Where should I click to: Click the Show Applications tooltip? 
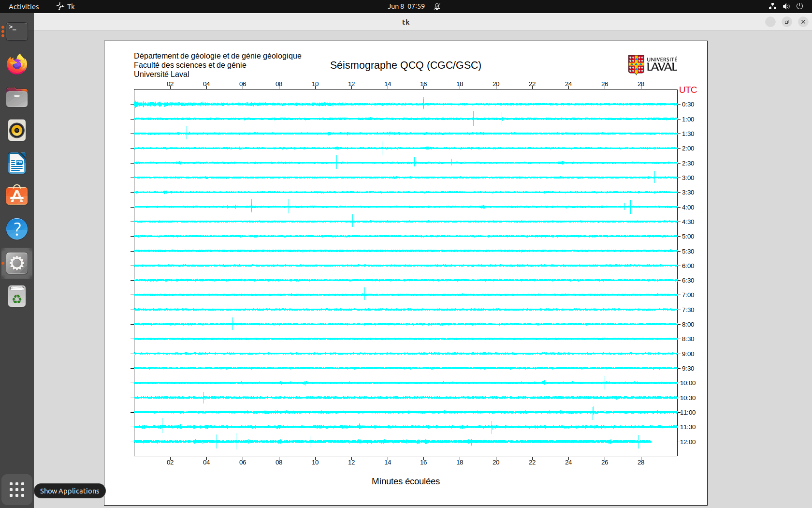70,491
